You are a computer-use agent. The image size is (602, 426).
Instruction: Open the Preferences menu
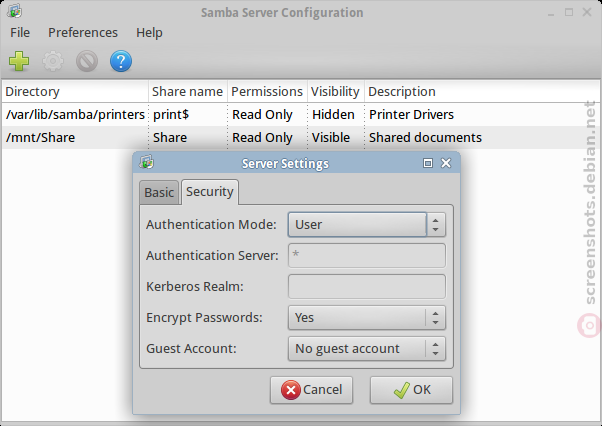[83, 33]
